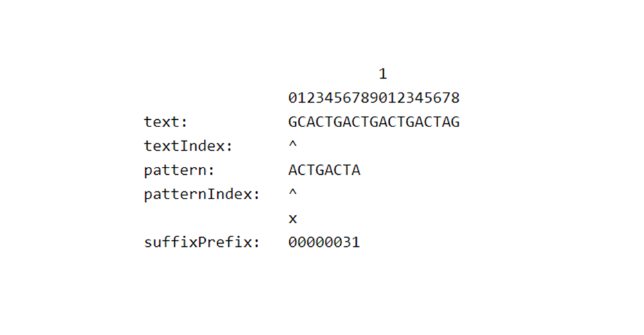The image size is (644, 335).
Task: Click the lone tens digit 1 above index row
Action: coord(383,74)
